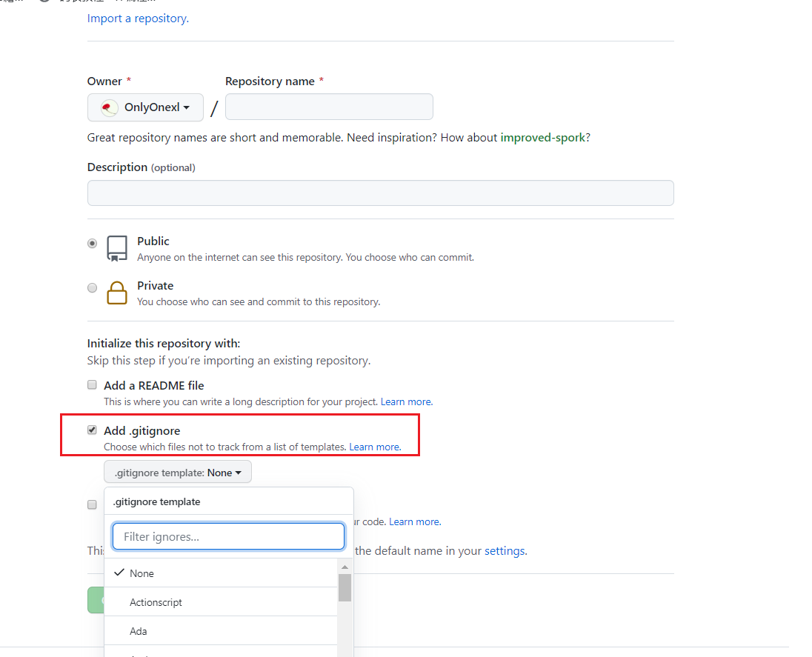This screenshot has height=657, width=812.
Task: Open the settings link for default branch name
Action: [x=505, y=551]
